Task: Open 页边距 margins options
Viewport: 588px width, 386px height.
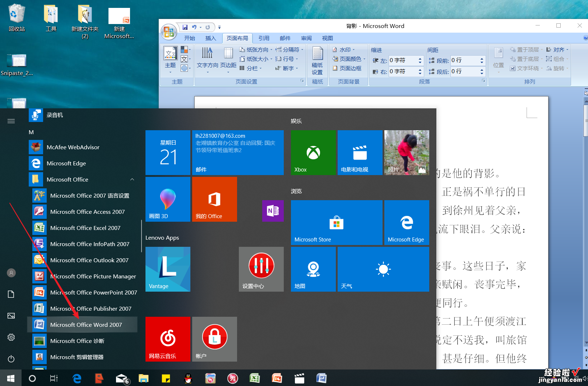Action: (228, 60)
